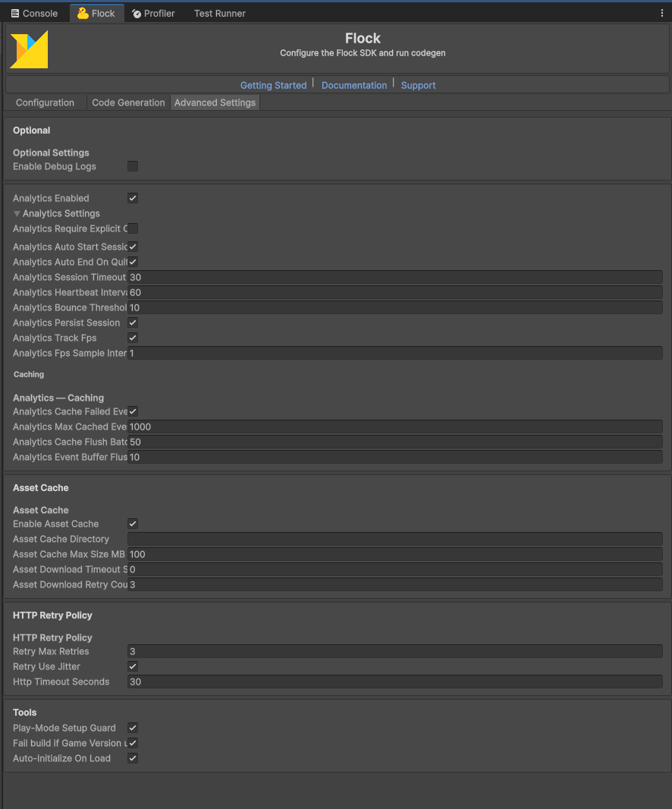672x809 pixels.
Task: Click the Analytics Heartbeat Interval label
Action: tap(70, 292)
